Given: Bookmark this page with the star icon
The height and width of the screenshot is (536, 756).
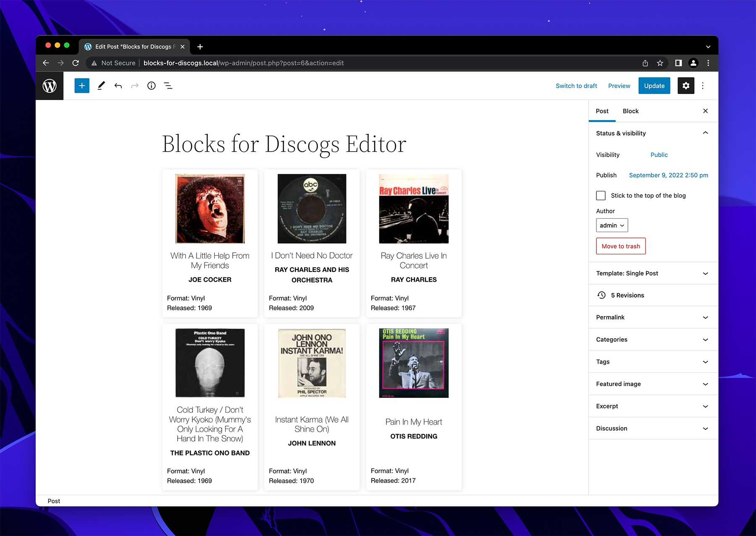Looking at the screenshot, I should click(660, 63).
